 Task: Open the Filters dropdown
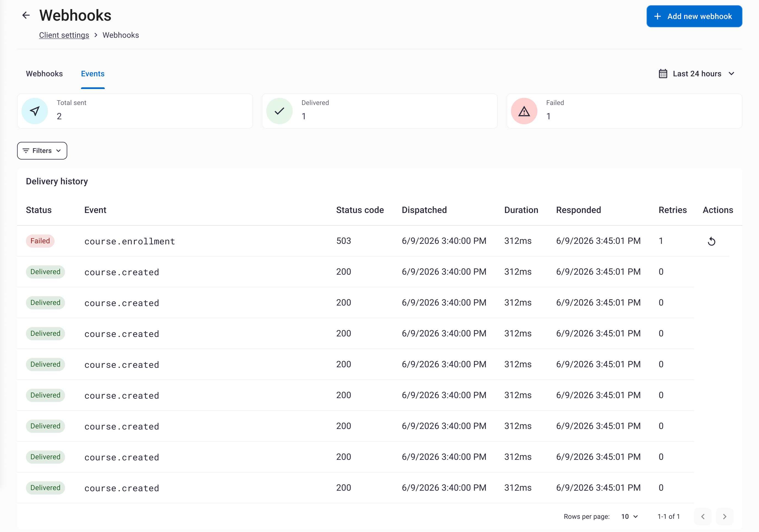point(42,151)
